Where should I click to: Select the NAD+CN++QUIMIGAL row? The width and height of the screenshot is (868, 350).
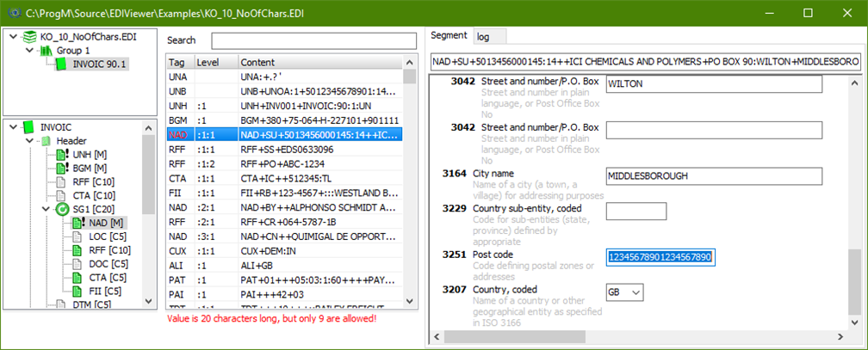(285, 236)
